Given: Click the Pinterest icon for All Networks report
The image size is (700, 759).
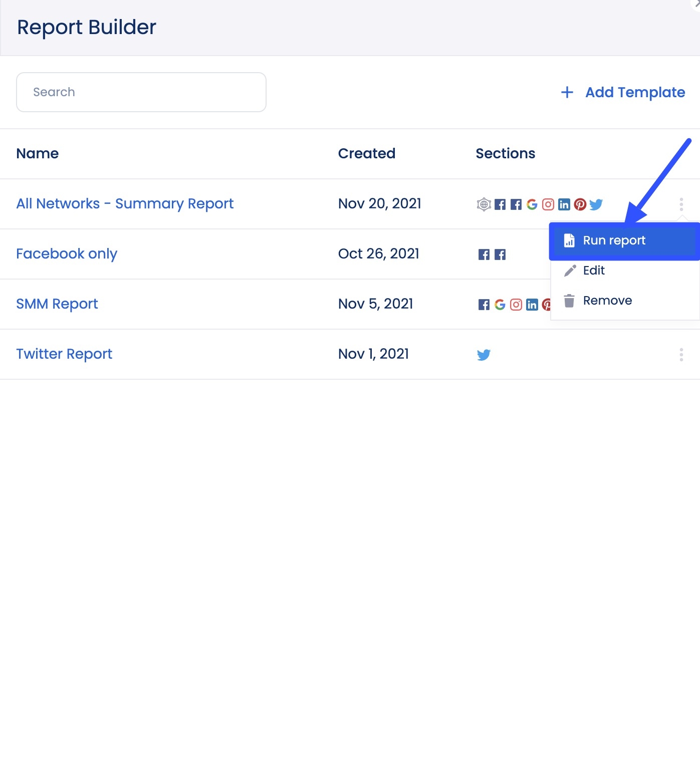Looking at the screenshot, I should (x=580, y=204).
